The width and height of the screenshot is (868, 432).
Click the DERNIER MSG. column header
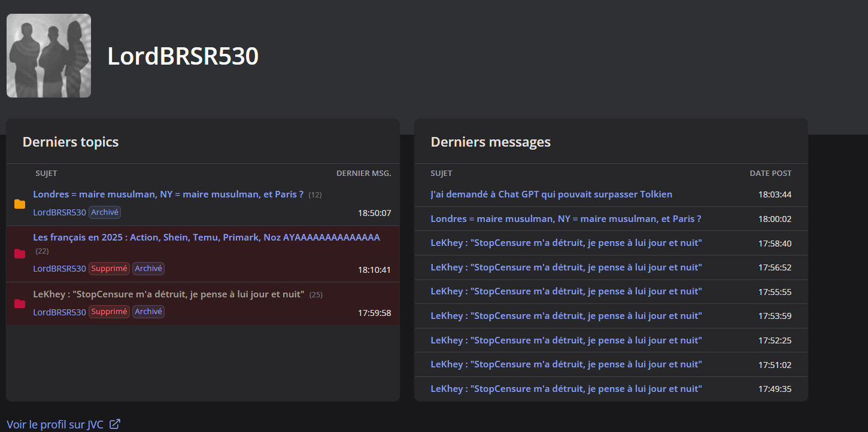click(x=363, y=174)
